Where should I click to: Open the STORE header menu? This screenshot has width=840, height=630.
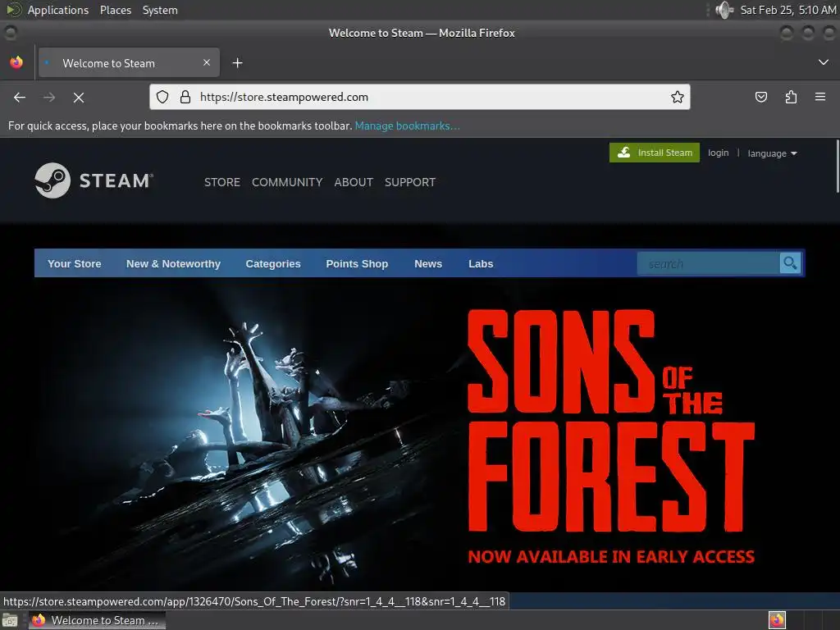pos(222,182)
